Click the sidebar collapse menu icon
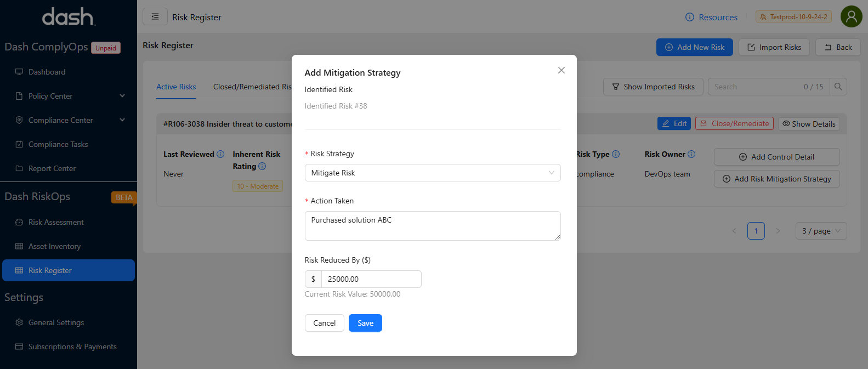Viewport: 868px width, 369px height. click(x=155, y=17)
